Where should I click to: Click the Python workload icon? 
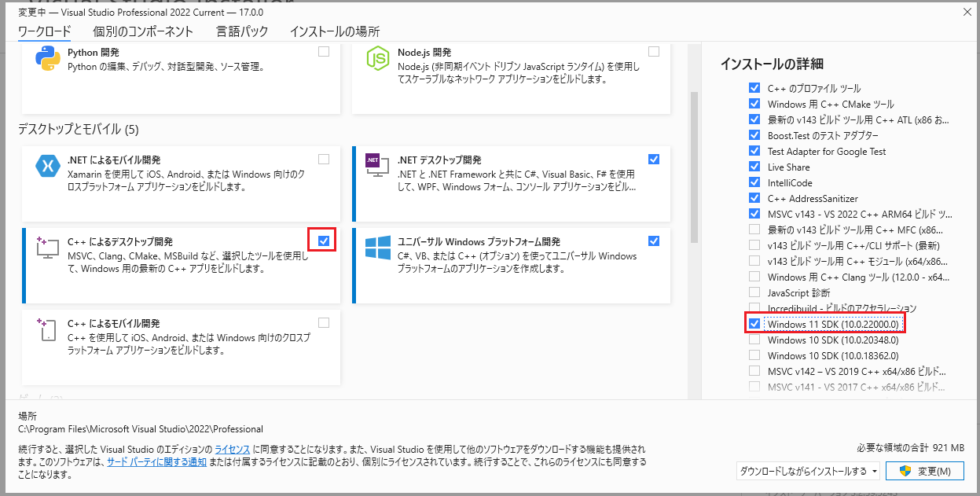coord(48,59)
